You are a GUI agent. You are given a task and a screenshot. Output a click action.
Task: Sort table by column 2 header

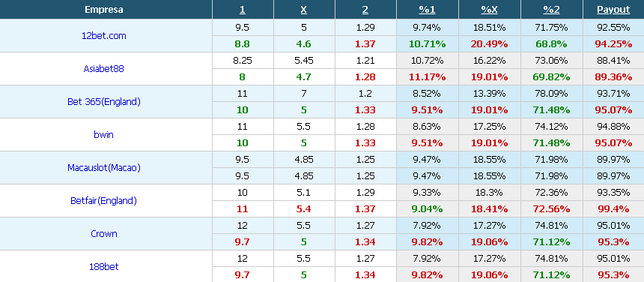click(365, 10)
